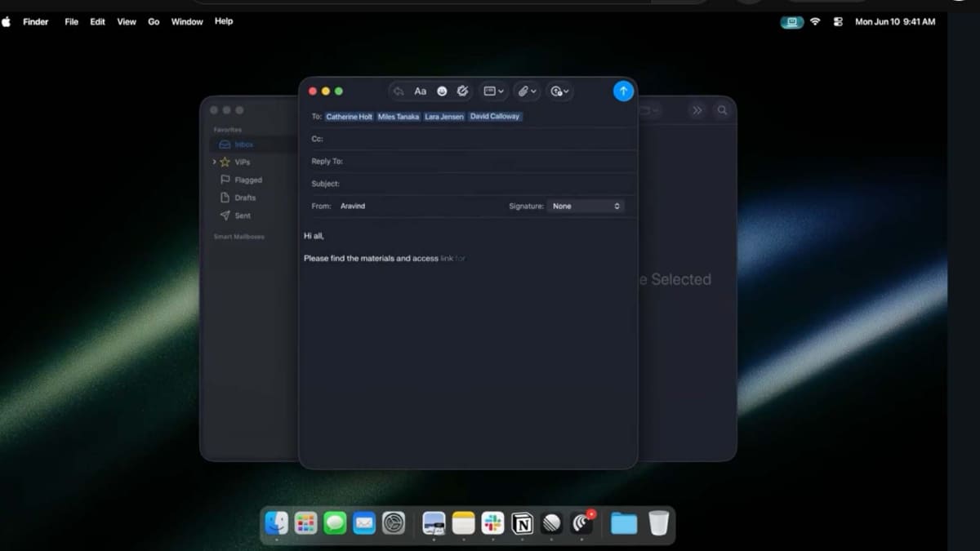Open the header fields dropdown in compose toolbar
Screen dimensions: 980x551
pyautogui.click(x=493, y=91)
